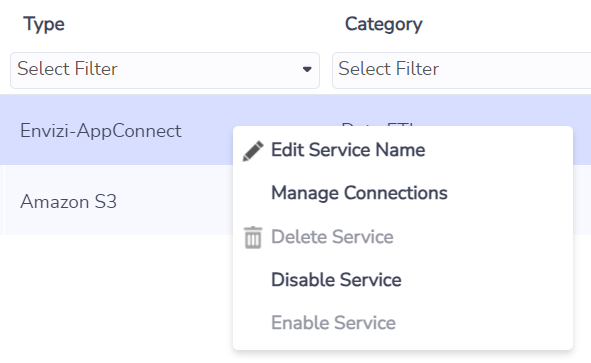Open Manage Connections from the context menu

coord(359,193)
